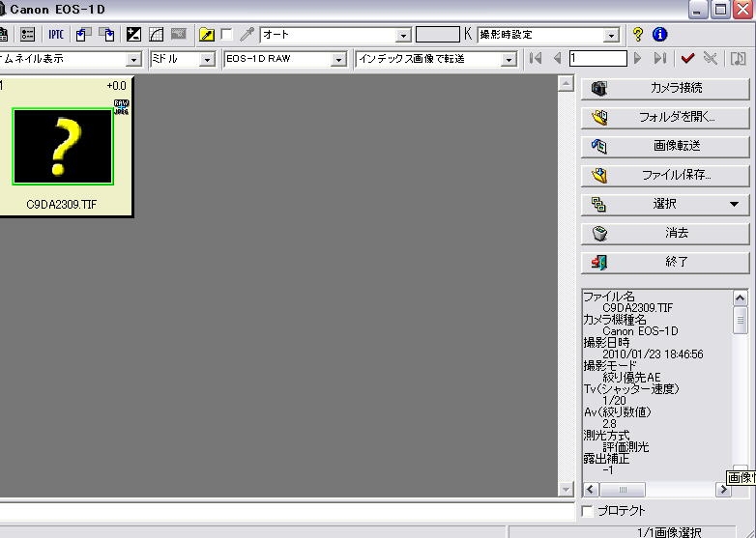Click カメラ接続 button

pos(665,88)
